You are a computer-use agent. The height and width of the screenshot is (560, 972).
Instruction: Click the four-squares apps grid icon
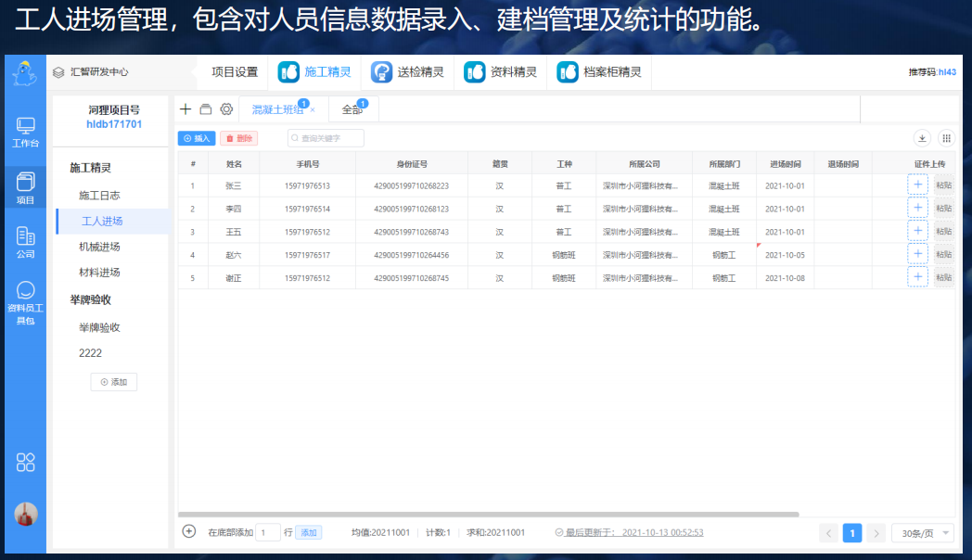click(26, 462)
